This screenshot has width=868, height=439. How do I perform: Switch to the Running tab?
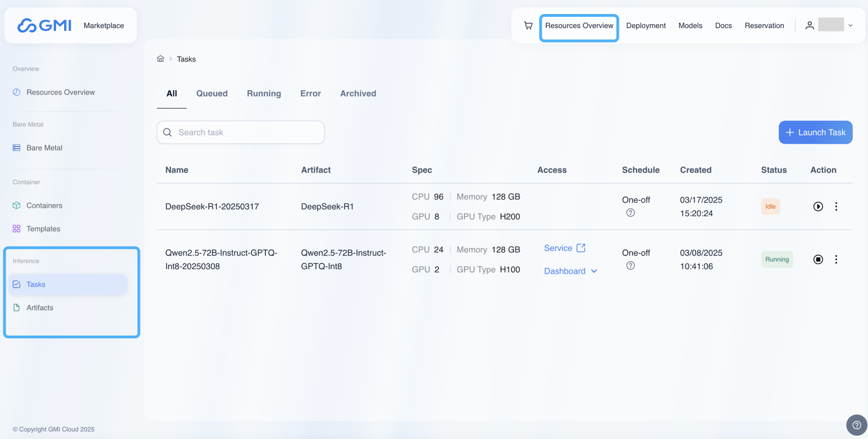(264, 94)
